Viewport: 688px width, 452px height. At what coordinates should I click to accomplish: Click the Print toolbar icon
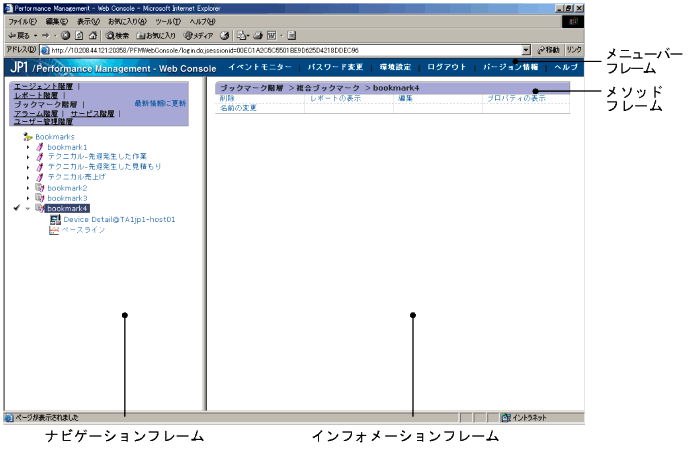(x=258, y=36)
